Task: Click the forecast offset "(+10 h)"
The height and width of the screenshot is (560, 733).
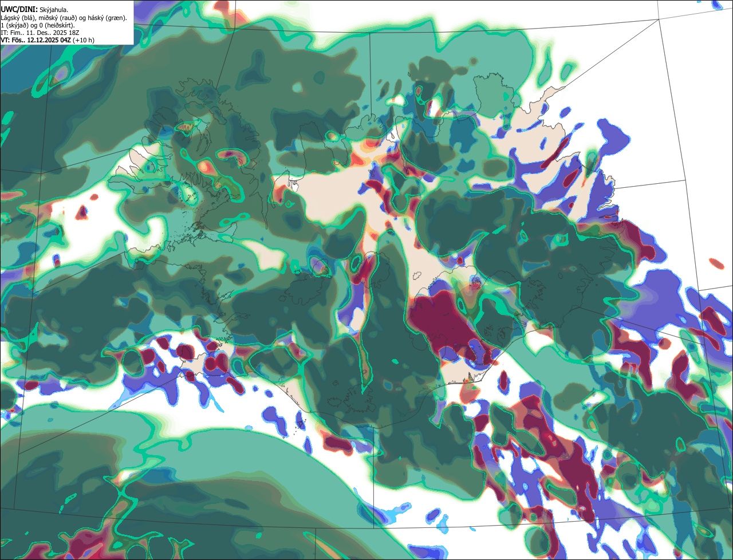Action: point(84,40)
